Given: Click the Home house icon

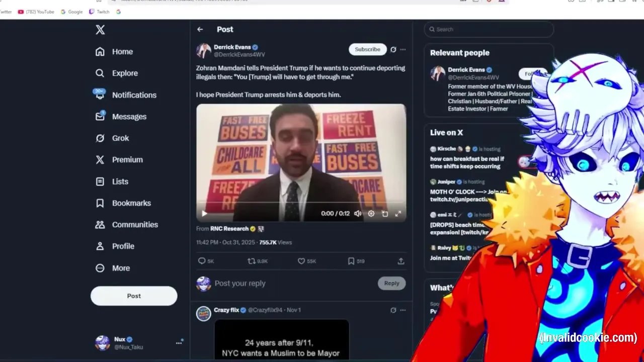Looking at the screenshot, I should click(x=100, y=52).
